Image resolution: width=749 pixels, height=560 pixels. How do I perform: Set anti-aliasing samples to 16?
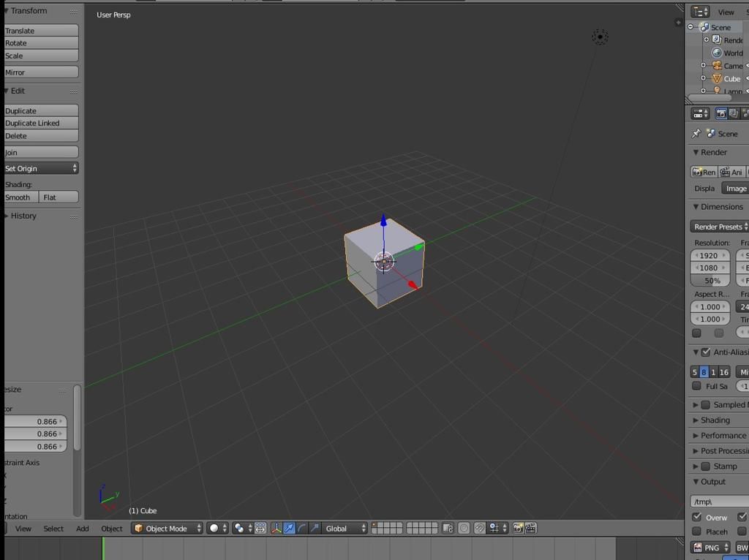tap(723, 372)
